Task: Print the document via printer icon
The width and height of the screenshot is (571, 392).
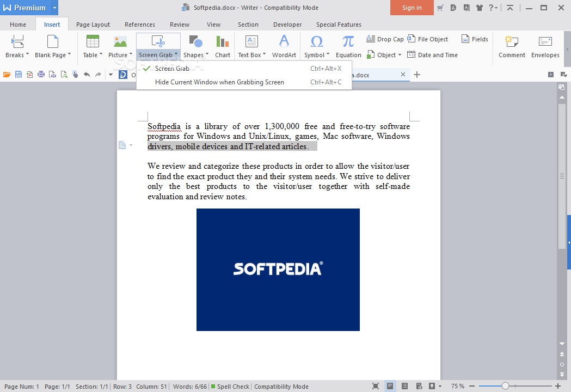Action: 41,75
